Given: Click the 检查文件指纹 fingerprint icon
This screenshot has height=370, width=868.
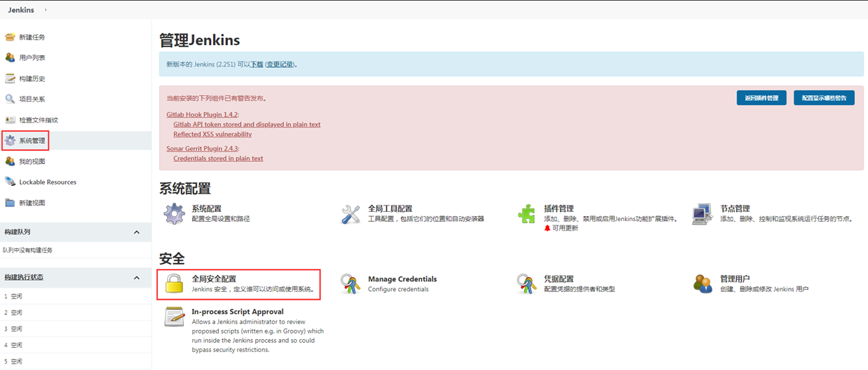Looking at the screenshot, I should [x=10, y=120].
